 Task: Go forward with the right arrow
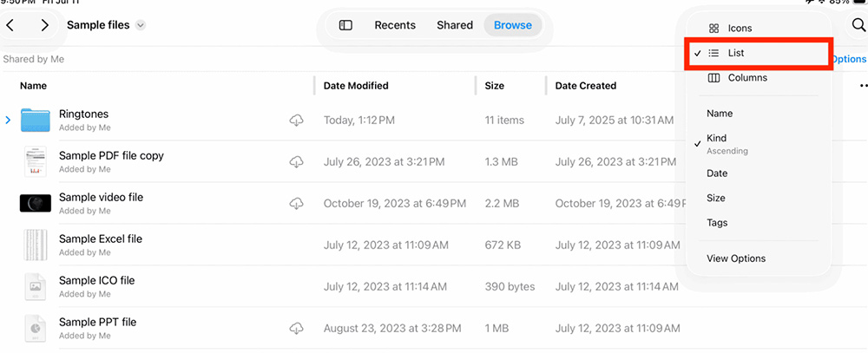[45, 25]
